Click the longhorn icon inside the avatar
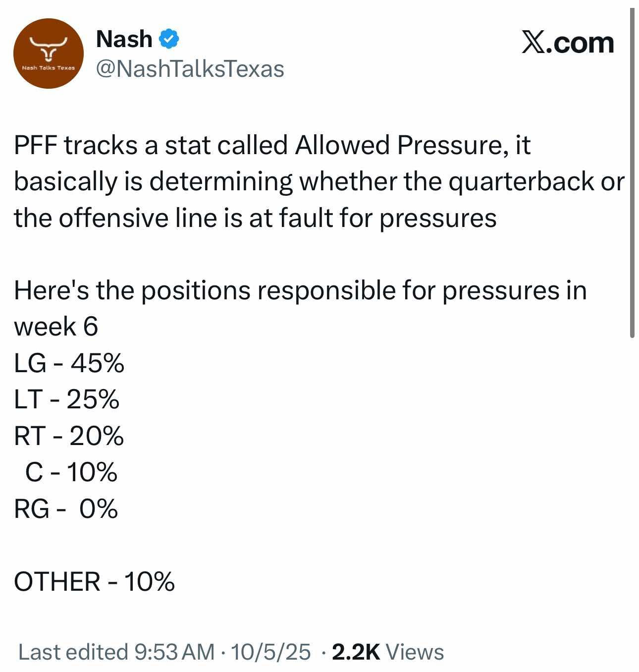This screenshot has height=672, width=639. [48, 48]
